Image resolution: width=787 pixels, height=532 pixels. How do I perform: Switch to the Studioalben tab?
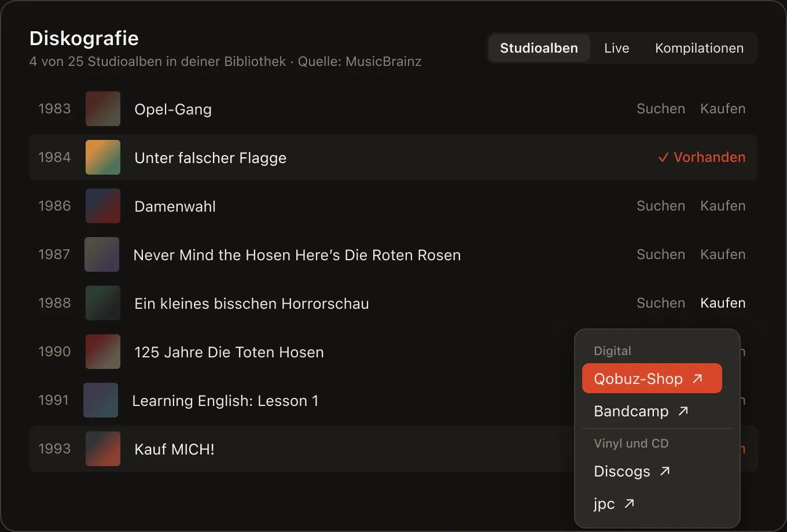[x=539, y=48]
